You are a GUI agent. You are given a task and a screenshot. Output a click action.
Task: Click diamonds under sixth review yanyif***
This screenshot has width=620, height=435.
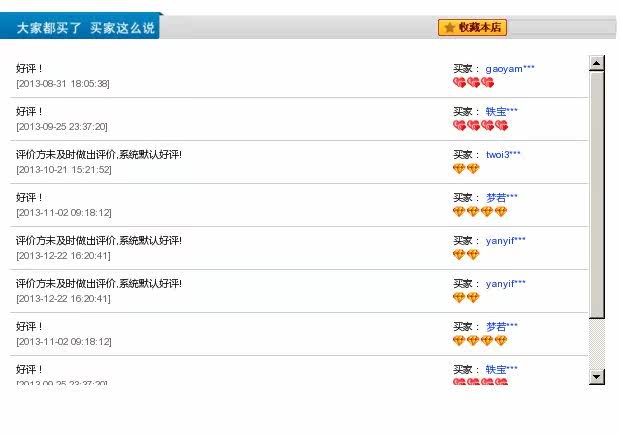(x=466, y=297)
